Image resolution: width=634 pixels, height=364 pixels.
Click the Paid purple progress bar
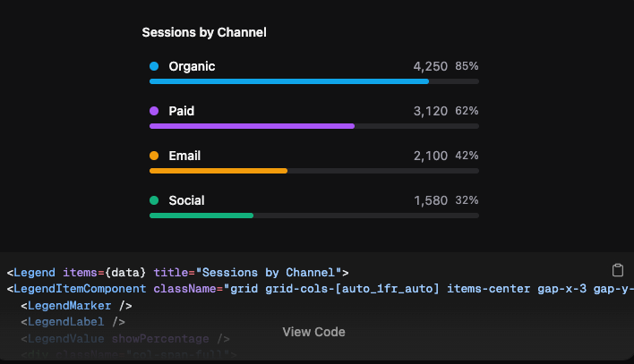tap(252, 126)
